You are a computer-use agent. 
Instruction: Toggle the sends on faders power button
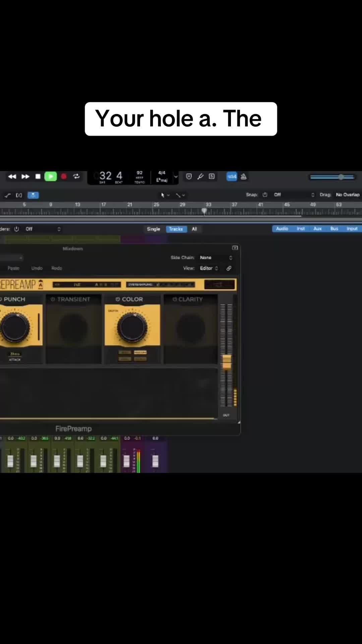click(x=16, y=229)
